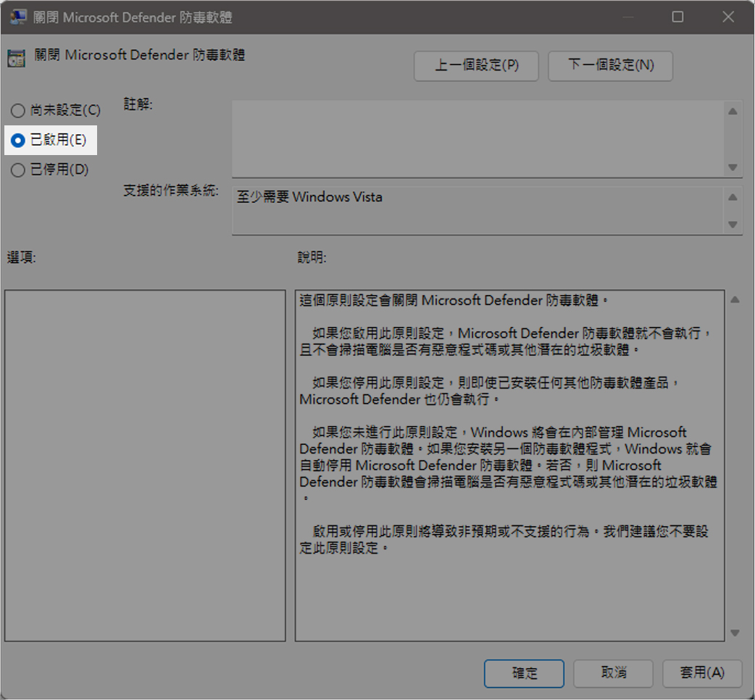Screen dimensions: 755x700
Task: Dismiss the dialog using 取消
Action: tap(613, 672)
